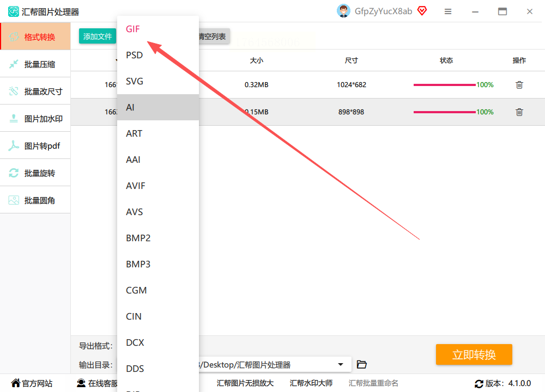
Task: Click the 添加文件 button
Action: [98, 36]
